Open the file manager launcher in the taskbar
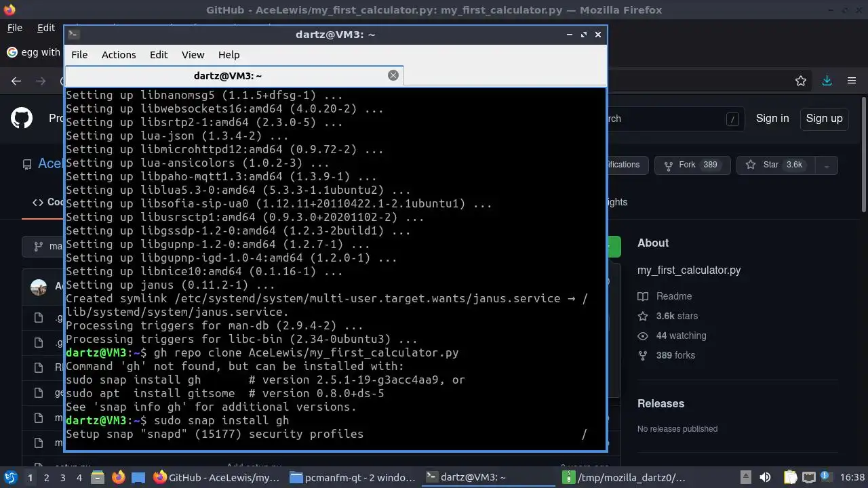 [x=98, y=478]
